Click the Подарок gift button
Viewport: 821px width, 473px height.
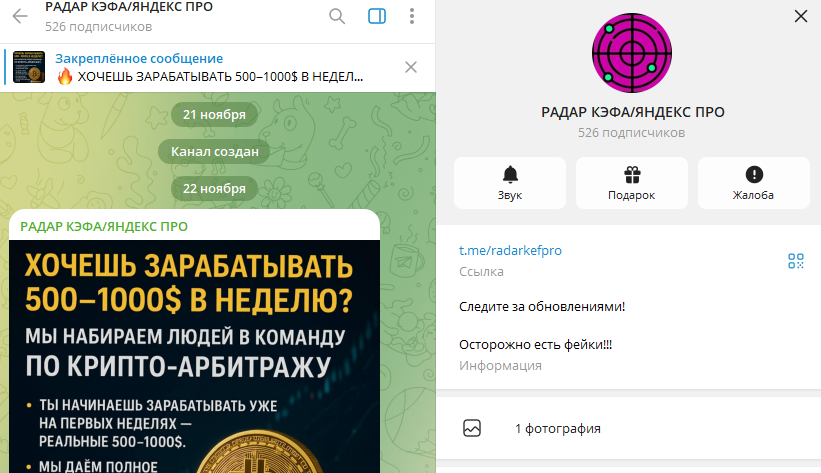(632, 183)
